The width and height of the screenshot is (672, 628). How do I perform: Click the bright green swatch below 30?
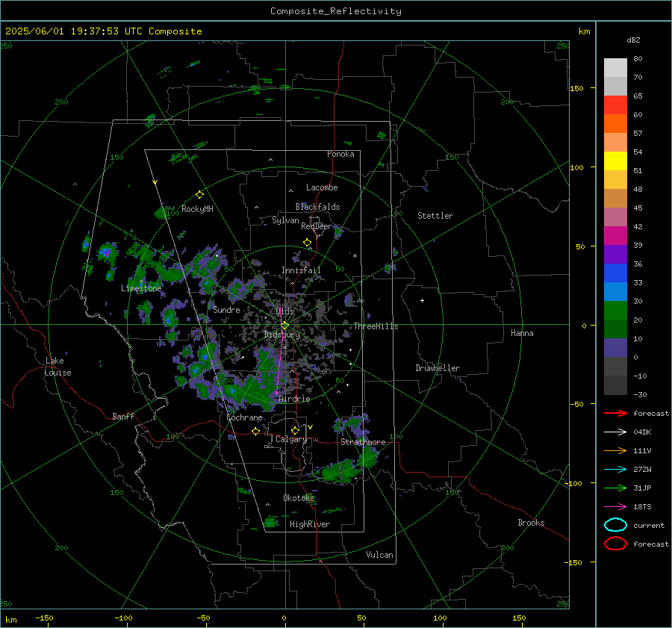[x=615, y=311]
